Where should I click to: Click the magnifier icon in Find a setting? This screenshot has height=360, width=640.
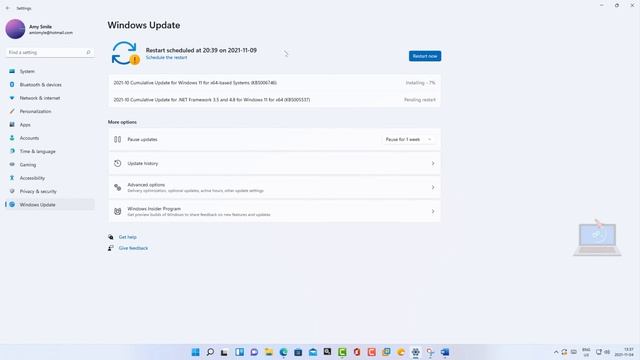coord(88,52)
